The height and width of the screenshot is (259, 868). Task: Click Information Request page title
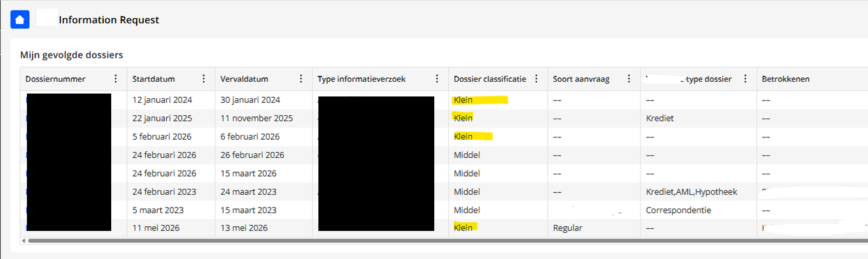pos(109,20)
